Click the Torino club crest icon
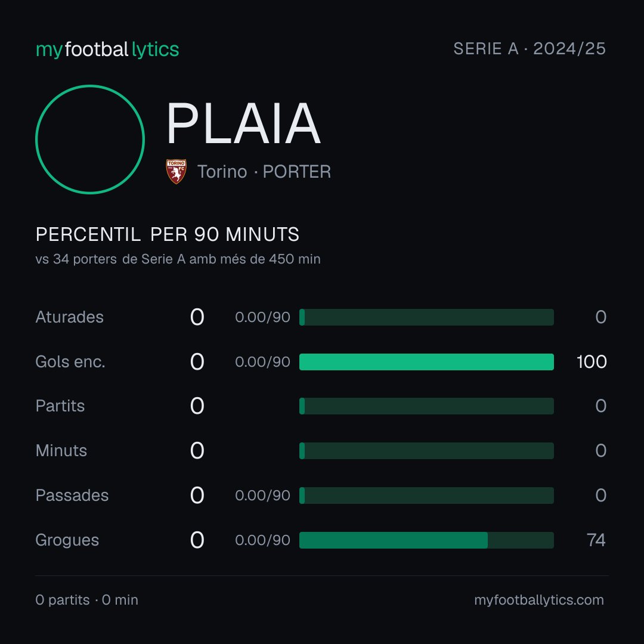Viewport: 644px width, 644px height. 176,171
